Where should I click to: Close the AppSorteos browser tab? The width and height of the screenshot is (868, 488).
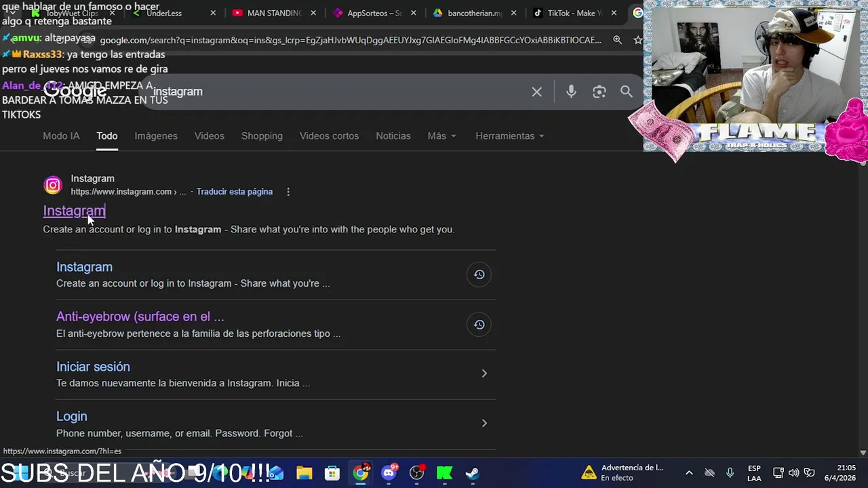(414, 13)
